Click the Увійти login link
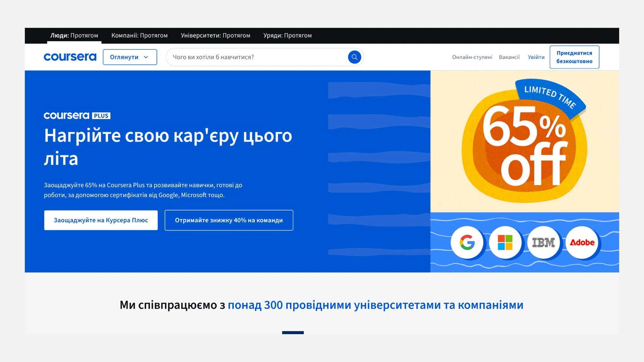Viewport: 644px width, 362px height. [x=536, y=57]
